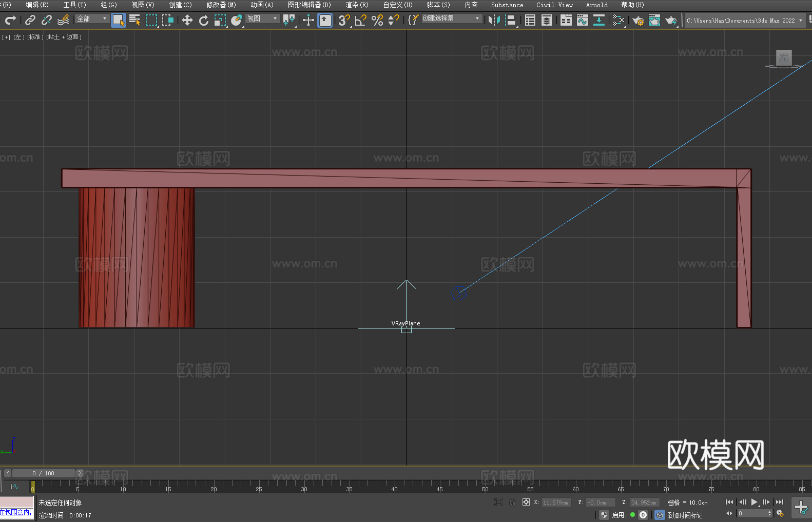Toggle Select and Manipulate tool
This screenshot has width=812, height=522.
click(x=308, y=20)
